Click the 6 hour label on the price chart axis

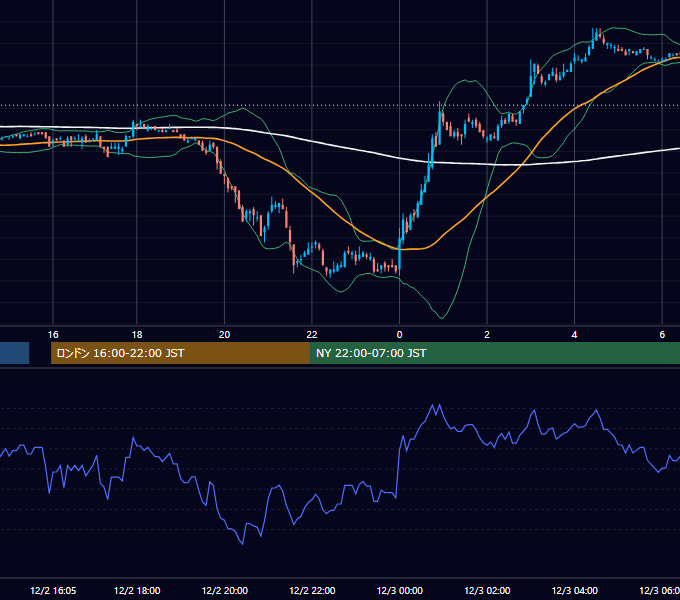[x=662, y=335]
